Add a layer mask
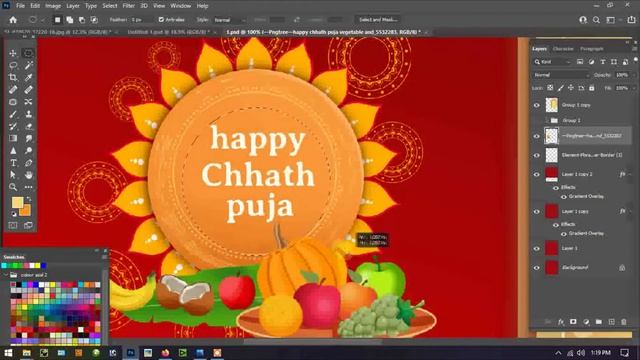Image resolution: width=640 pixels, height=360 pixels. pos(573,322)
